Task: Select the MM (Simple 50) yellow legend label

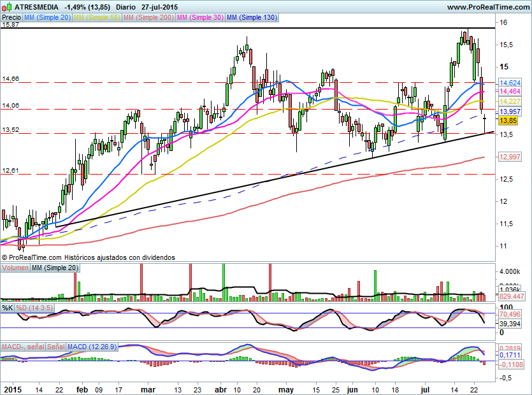Action: (97, 17)
